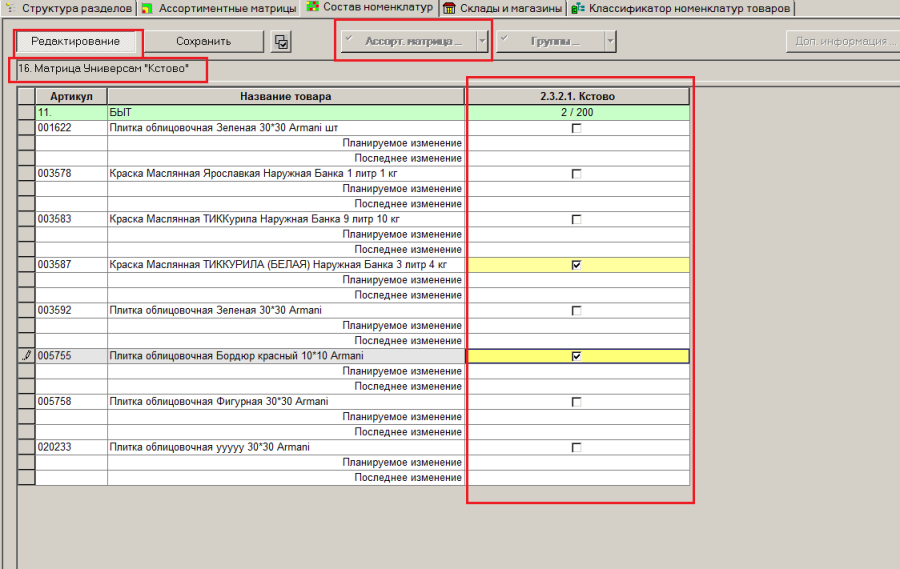Screen dimensions: 900x569
Task: Open the Группы dropdown arrow
Action: 610,41
